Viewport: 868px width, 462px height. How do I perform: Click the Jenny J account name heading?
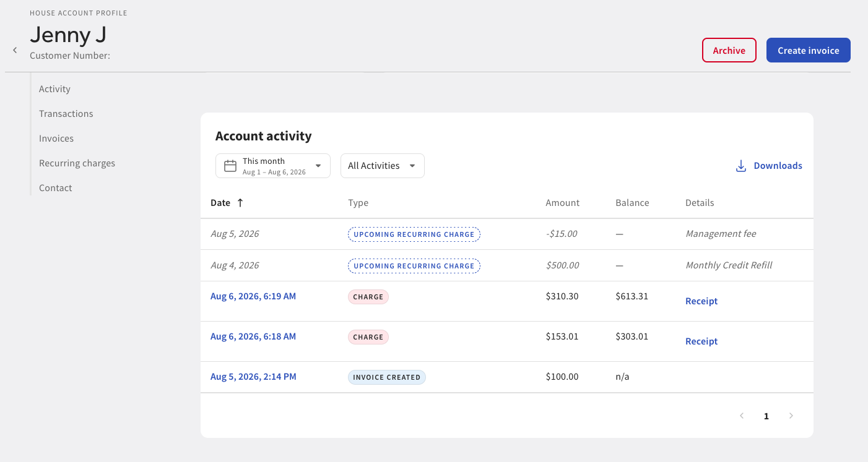[68, 35]
